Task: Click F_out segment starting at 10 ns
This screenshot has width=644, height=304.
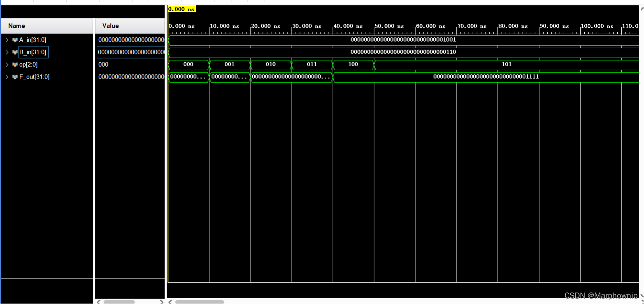Action: pyautogui.click(x=230, y=77)
